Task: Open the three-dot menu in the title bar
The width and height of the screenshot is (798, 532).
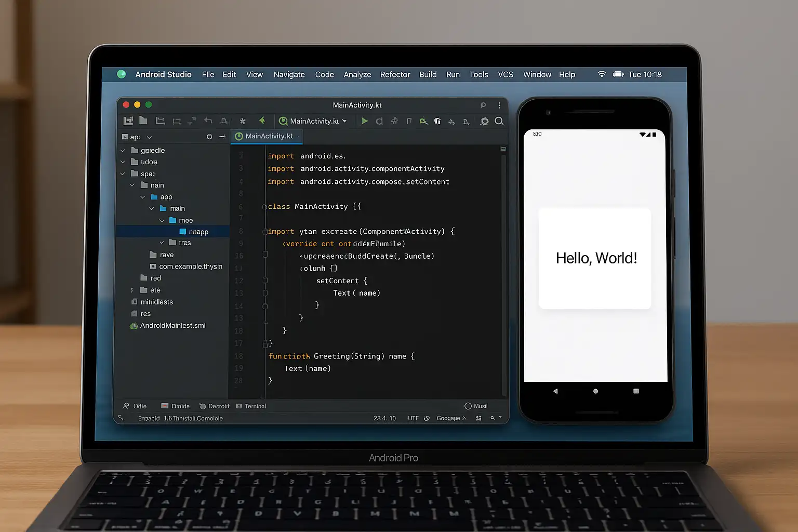Action: click(499, 105)
